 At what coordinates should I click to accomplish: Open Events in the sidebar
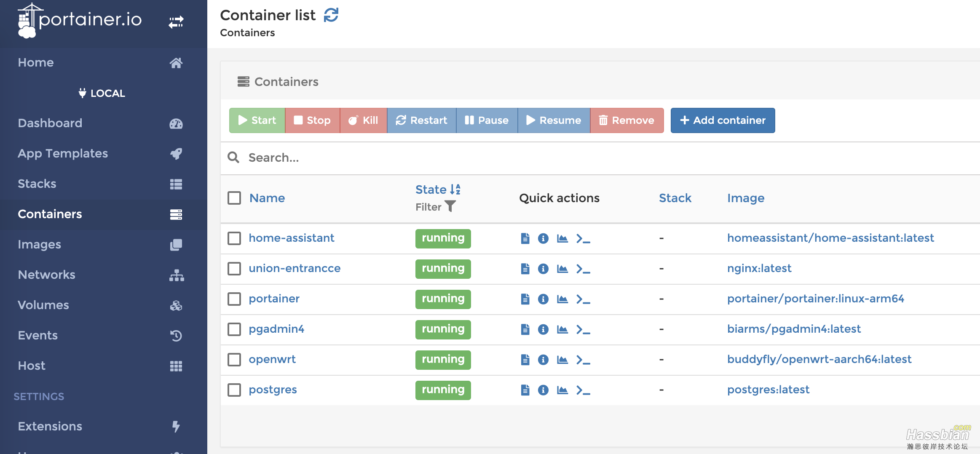(103, 335)
